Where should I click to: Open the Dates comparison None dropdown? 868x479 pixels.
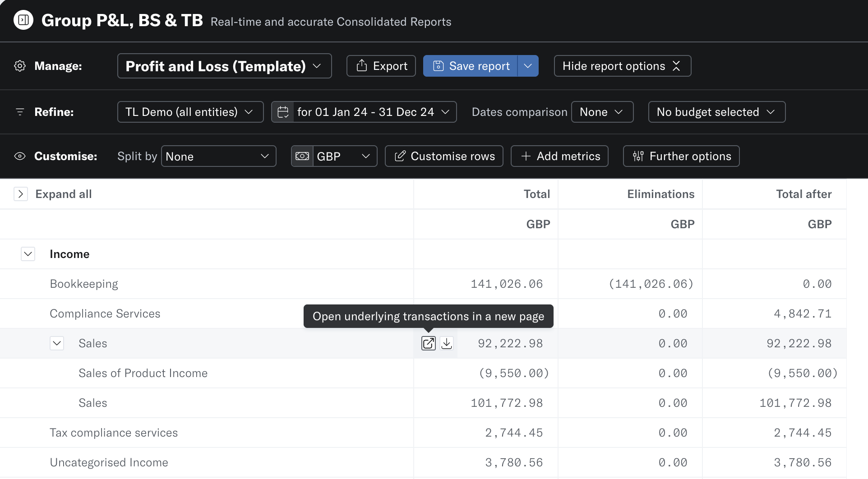602,112
